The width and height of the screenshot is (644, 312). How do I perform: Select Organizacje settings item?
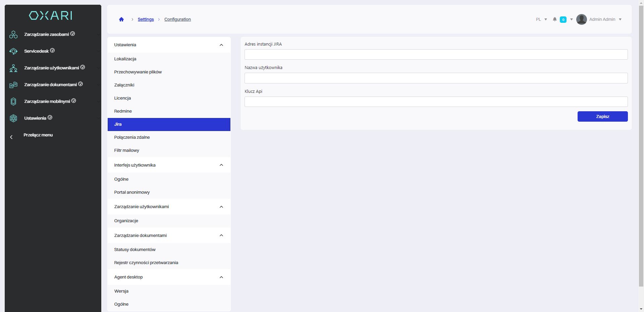point(169,221)
